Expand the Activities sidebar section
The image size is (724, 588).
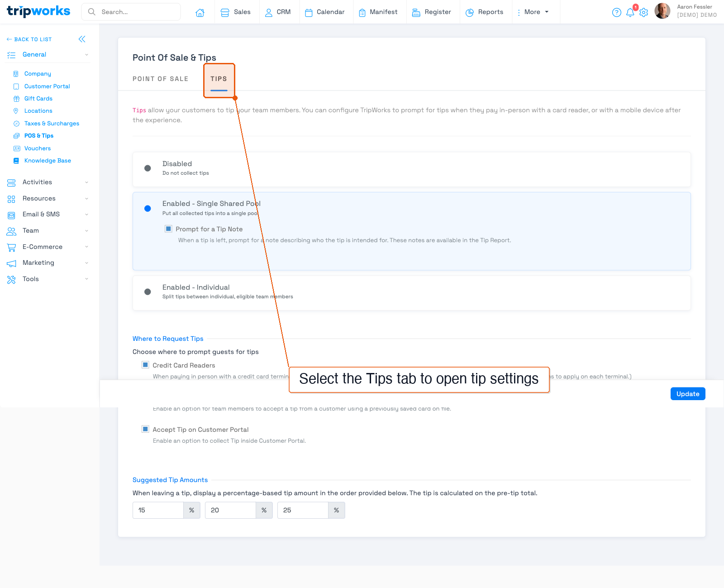(36, 182)
